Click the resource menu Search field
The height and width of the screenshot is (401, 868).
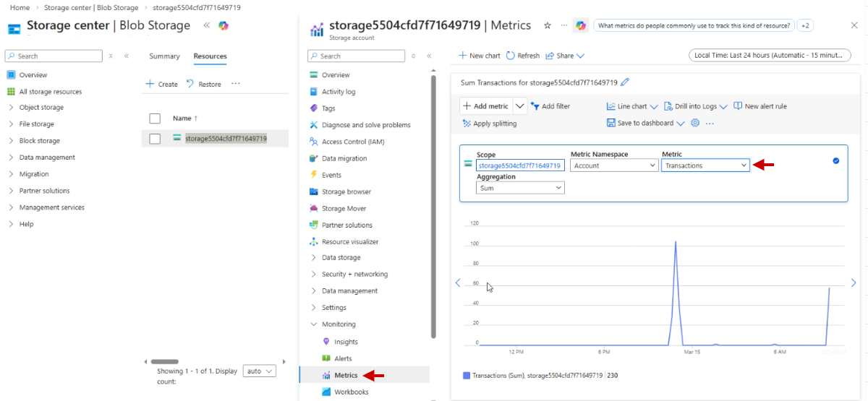point(357,56)
